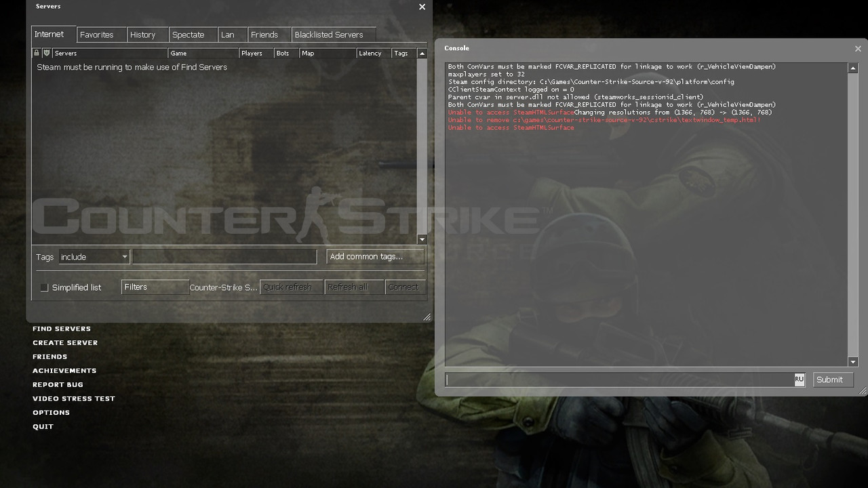This screenshot has width=868, height=488.
Task: Start Video Stress Test from menu
Action: [x=74, y=399]
